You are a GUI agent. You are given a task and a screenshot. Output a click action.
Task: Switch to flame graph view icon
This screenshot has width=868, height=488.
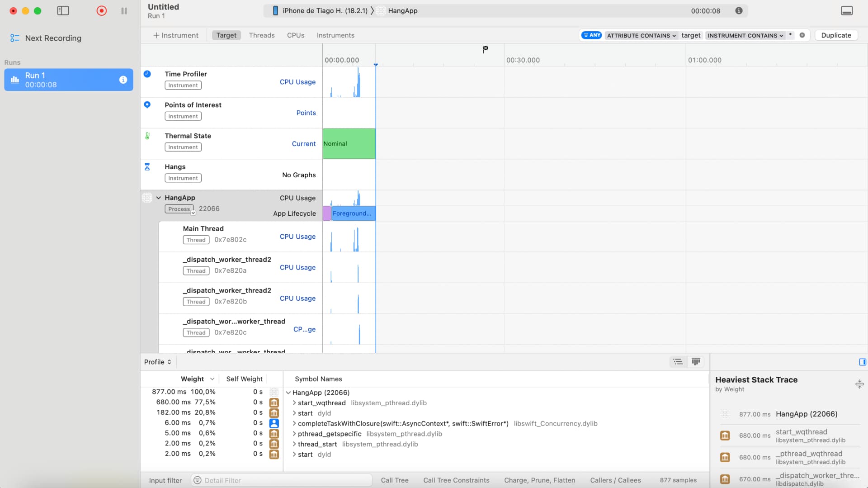pos(696,362)
